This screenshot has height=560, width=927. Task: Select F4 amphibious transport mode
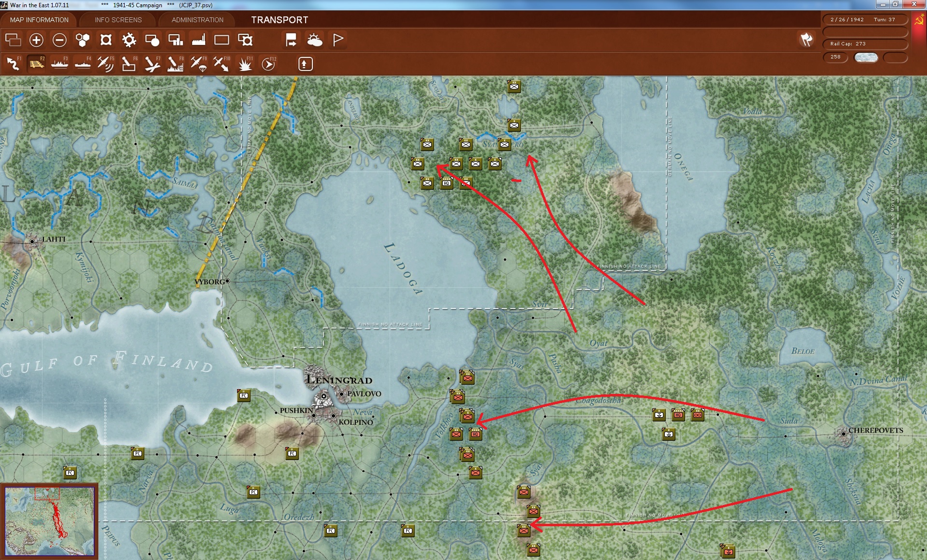coord(83,64)
